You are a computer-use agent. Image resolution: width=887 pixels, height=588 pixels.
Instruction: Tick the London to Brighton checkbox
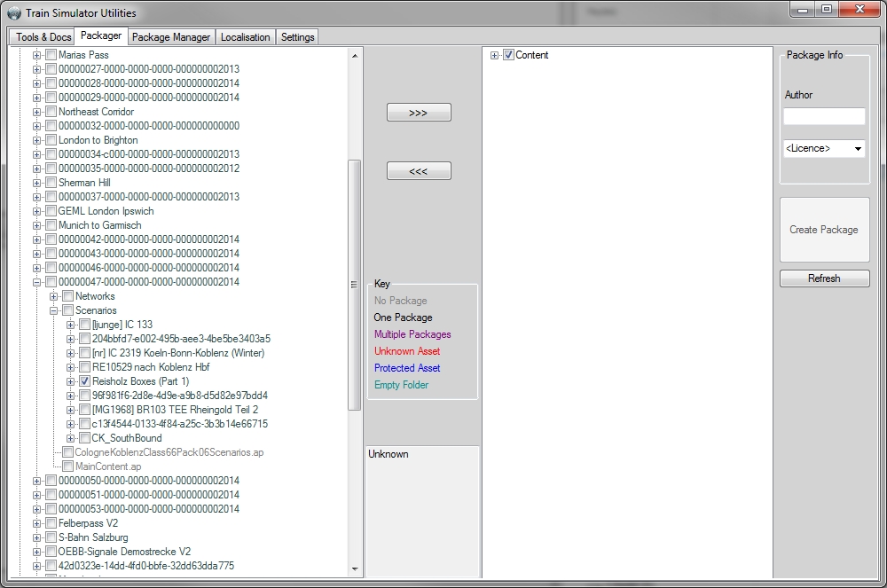point(51,139)
